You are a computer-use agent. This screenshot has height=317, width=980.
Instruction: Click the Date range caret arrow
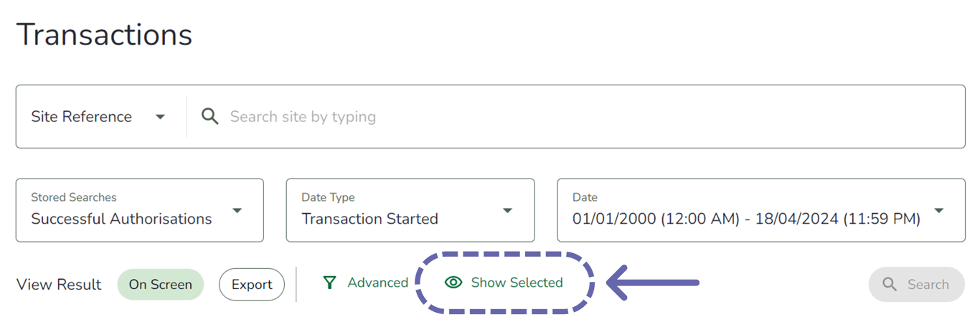pyautogui.click(x=938, y=211)
